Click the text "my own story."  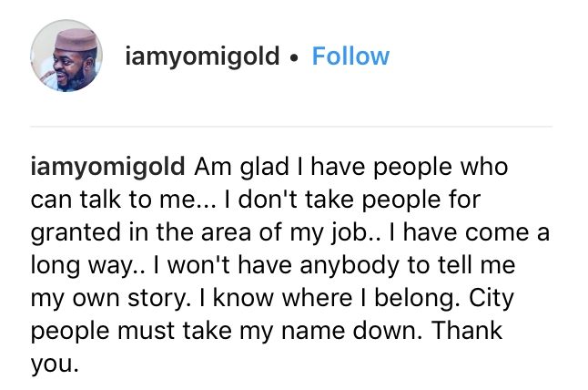click(x=101, y=296)
